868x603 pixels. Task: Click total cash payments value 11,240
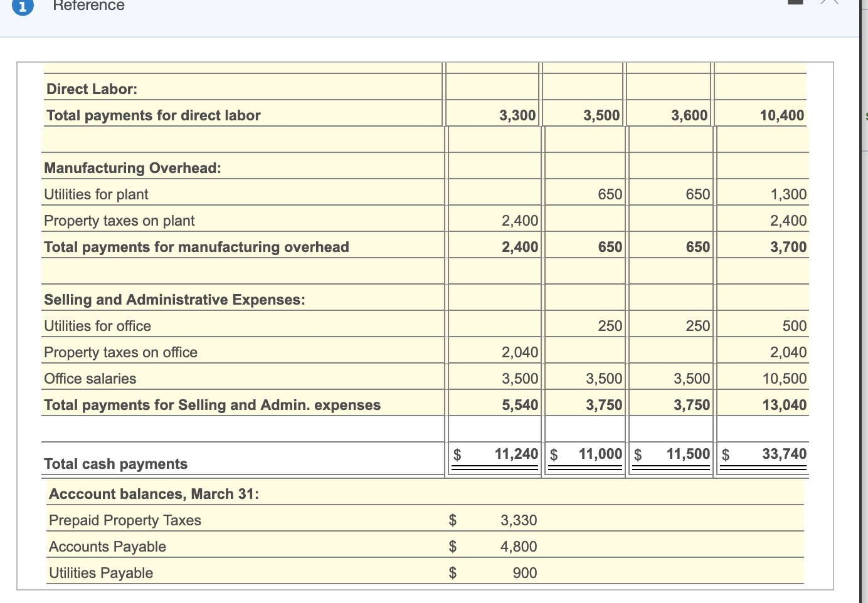coord(516,454)
